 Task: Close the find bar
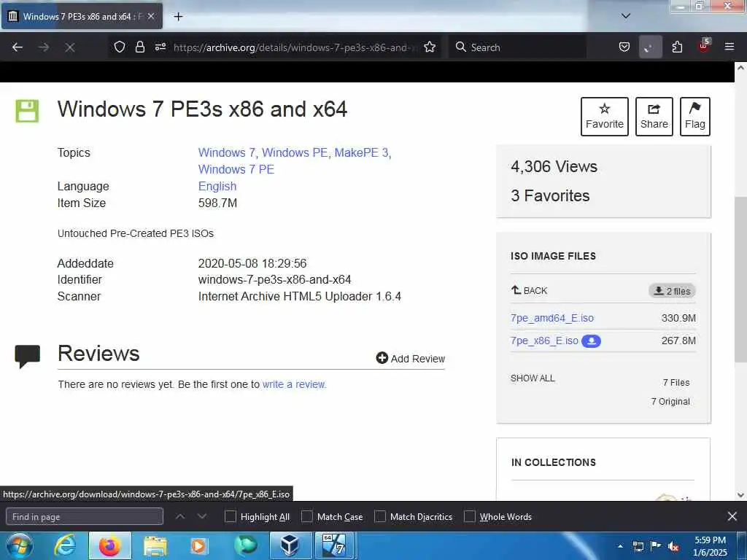coord(732,516)
